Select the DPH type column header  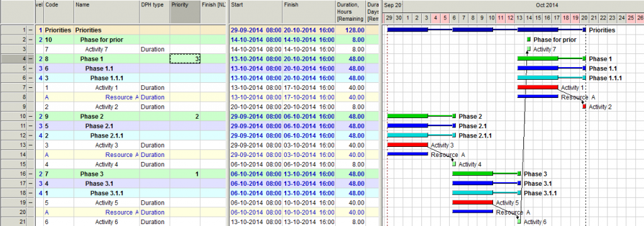pos(155,11)
